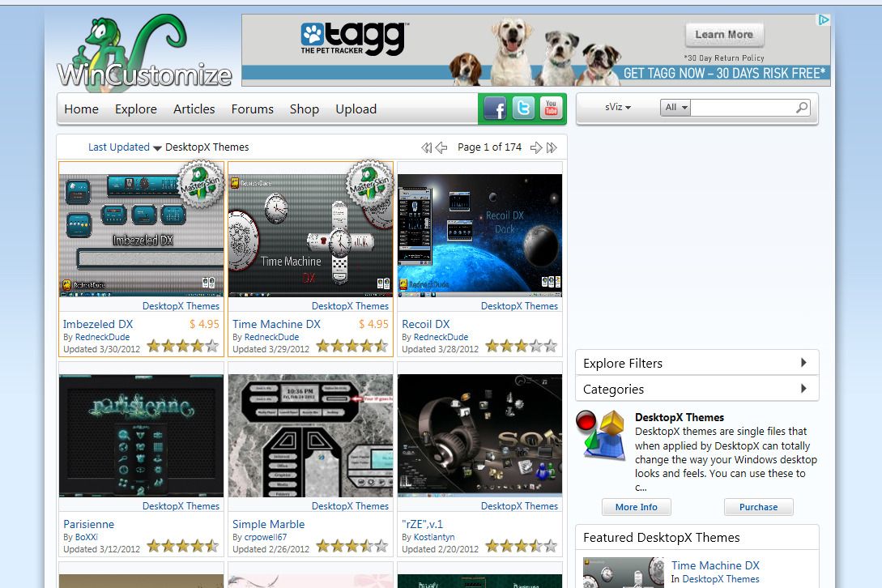882x588 pixels.
Task: Open author crpowell67 profile link
Action: [x=266, y=537]
